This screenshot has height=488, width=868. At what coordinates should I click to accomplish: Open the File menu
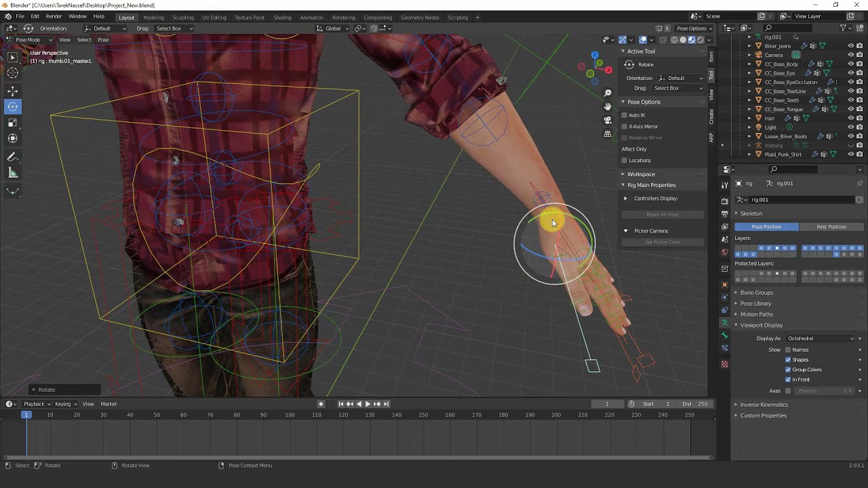coord(20,16)
